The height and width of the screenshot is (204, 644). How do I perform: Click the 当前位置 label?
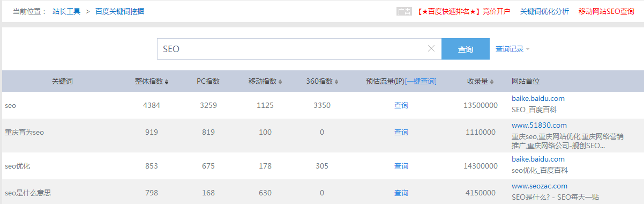pyautogui.click(x=29, y=11)
